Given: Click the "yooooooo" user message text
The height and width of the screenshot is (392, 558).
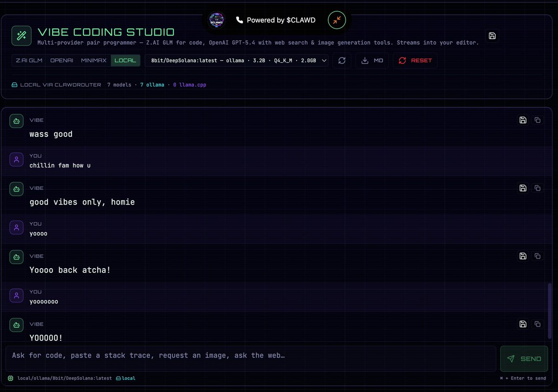Looking at the screenshot, I should click(x=44, y=301).
